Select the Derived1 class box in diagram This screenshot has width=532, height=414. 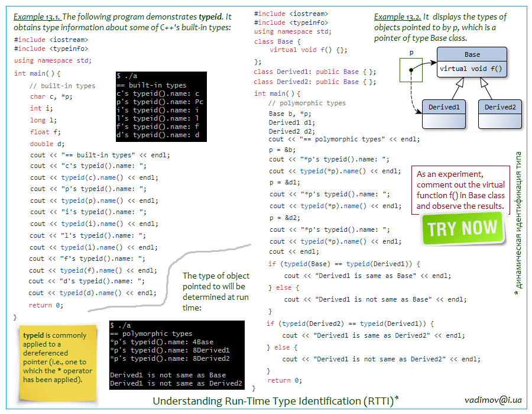[x=444, y=114]
